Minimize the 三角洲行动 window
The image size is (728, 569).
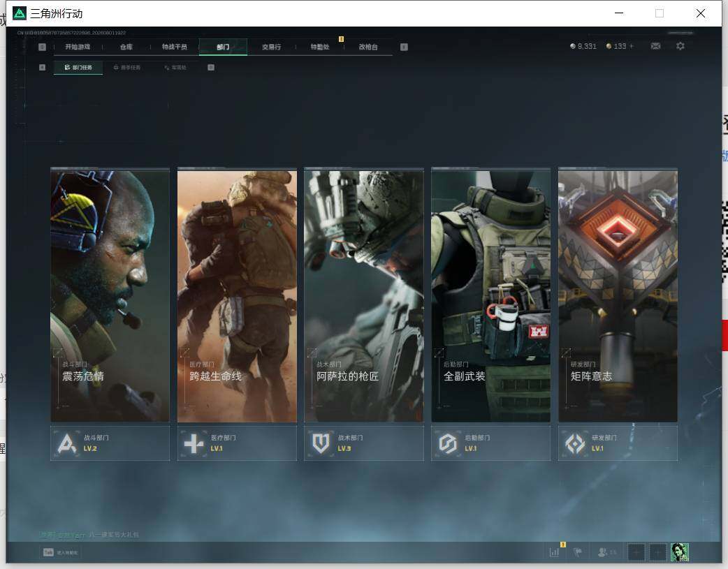(619, 13)
